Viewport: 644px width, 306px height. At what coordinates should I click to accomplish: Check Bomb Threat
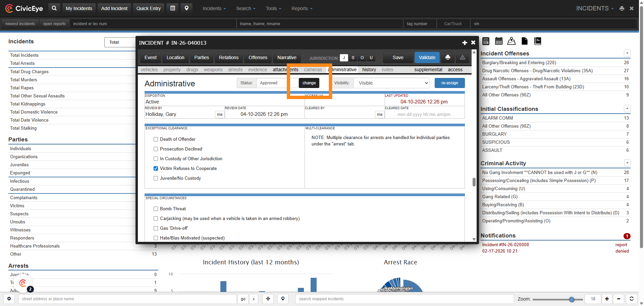[156, 209]
